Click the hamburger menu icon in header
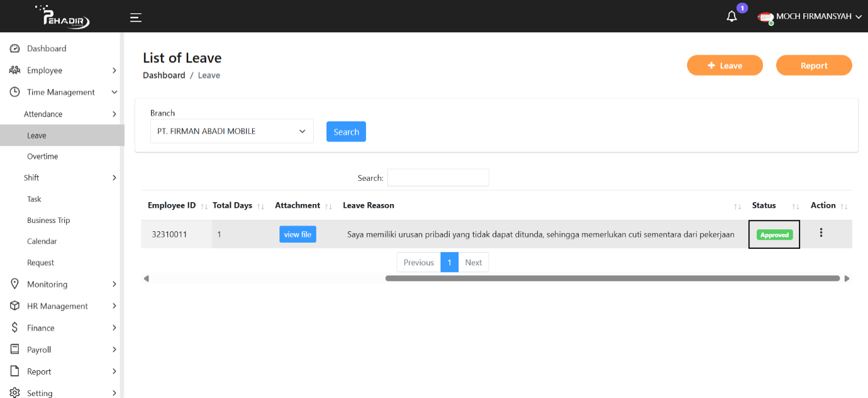868x398 pixels. 135,17
